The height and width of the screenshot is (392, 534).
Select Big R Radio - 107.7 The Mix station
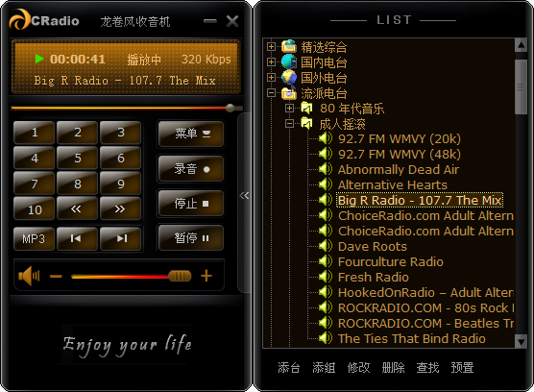(420, 200)
